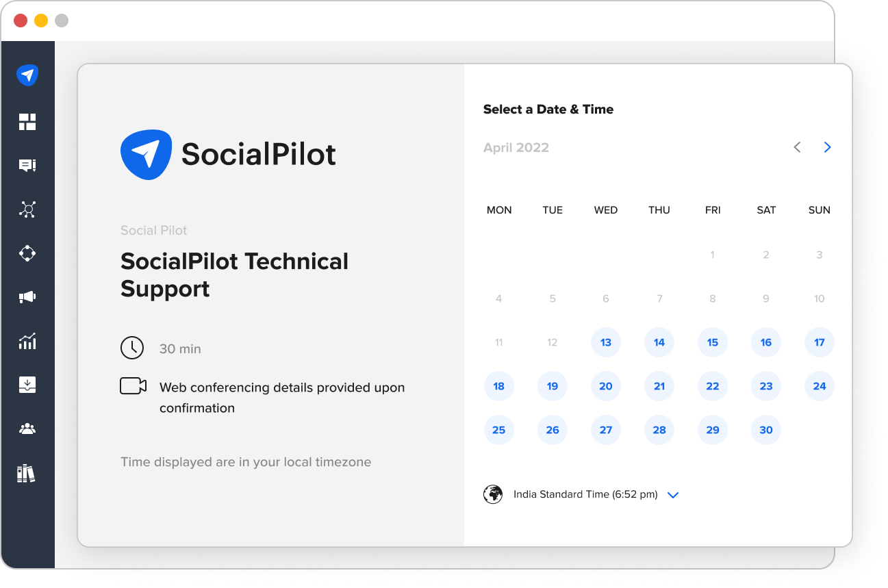
Task: Go to next month with right chevron
Action: coord(827,147)
